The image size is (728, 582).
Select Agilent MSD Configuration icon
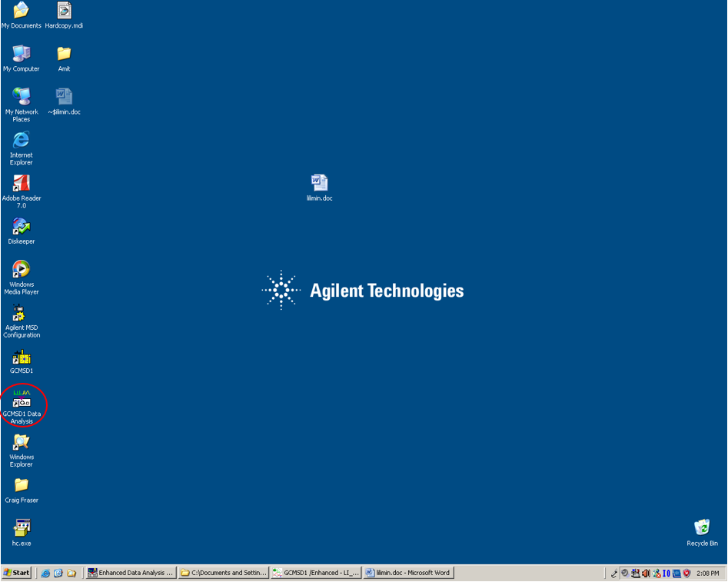(x=22, y=314)
